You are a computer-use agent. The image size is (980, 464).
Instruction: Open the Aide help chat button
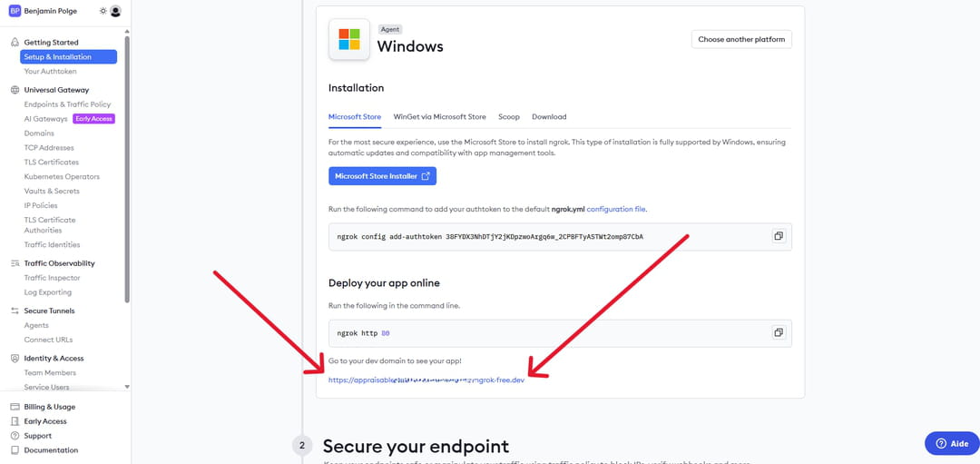[952, 443]
